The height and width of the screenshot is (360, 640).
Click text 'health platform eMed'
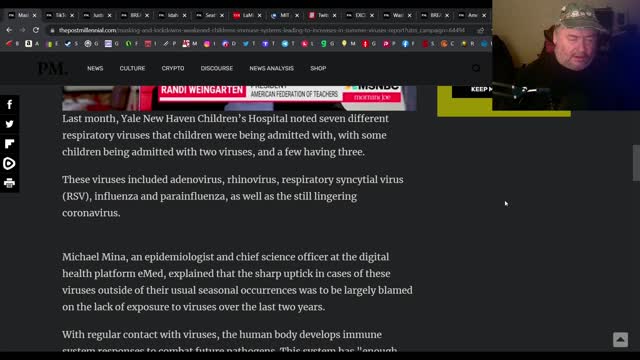click(113, 274)
